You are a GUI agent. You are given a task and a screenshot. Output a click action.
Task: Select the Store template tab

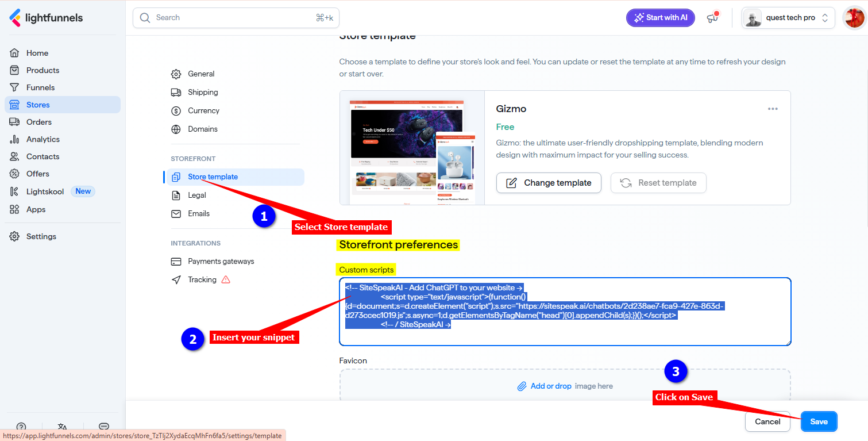coord(234,177)
